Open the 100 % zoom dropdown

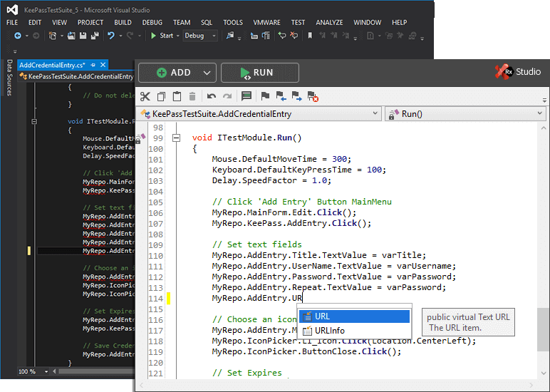46,371
